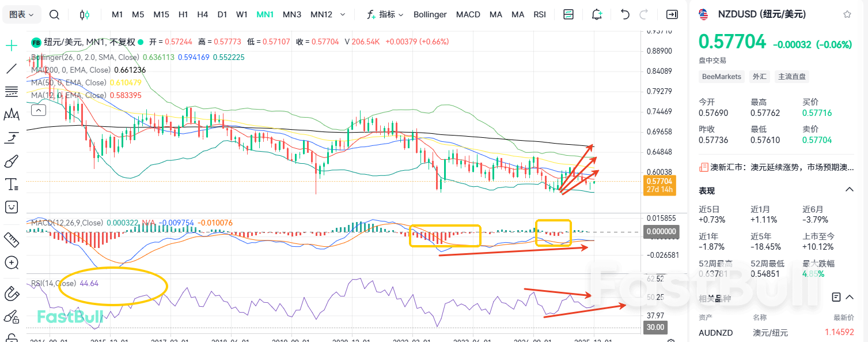Select the trend line drawing tool
Screen dimensions: 868x342
tap(11, 69)
